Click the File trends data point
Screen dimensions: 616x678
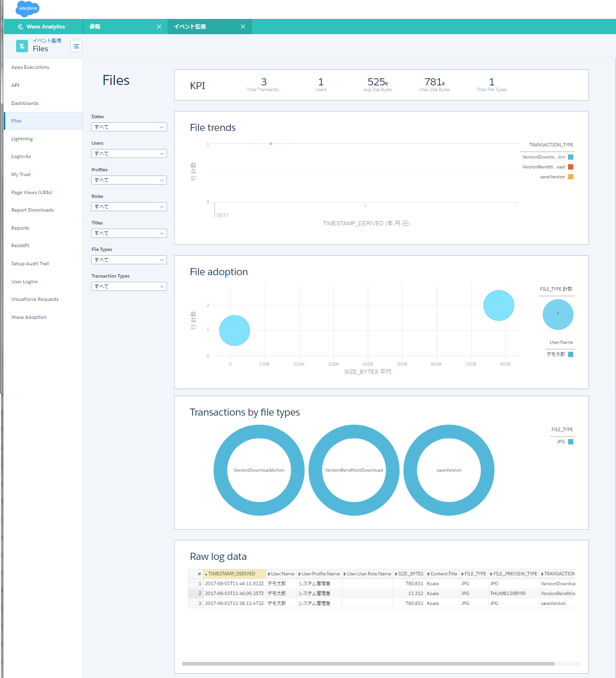pyautogui.click(x=271, y=144)
